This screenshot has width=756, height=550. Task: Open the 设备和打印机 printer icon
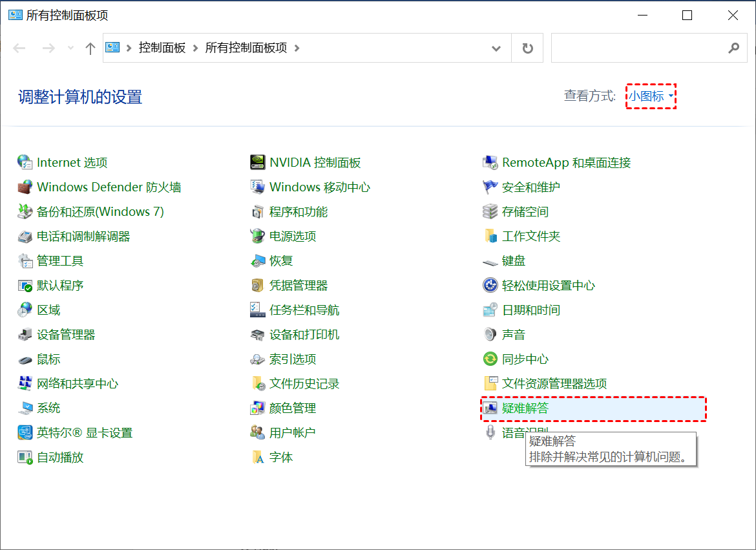(x=257, y=335)
